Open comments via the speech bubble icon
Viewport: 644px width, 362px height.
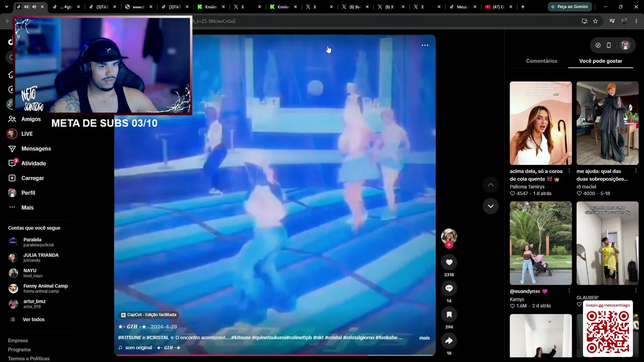449,288
